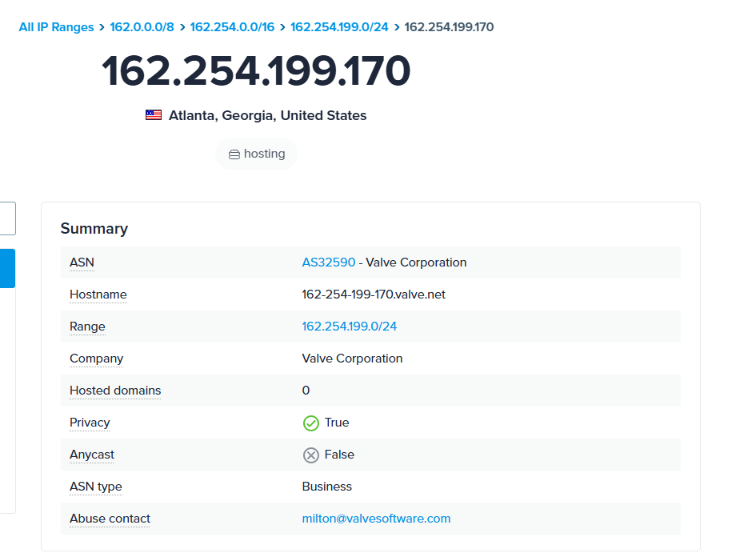Viewport: 756px width, 553px height.
Task: Click the ASN type label
Action: tap(96, 487)
